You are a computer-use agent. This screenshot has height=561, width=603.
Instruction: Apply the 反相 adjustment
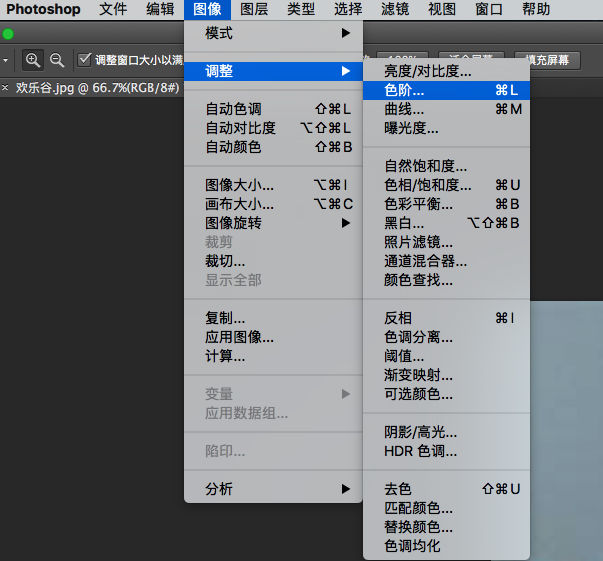[x=446, y=318]
